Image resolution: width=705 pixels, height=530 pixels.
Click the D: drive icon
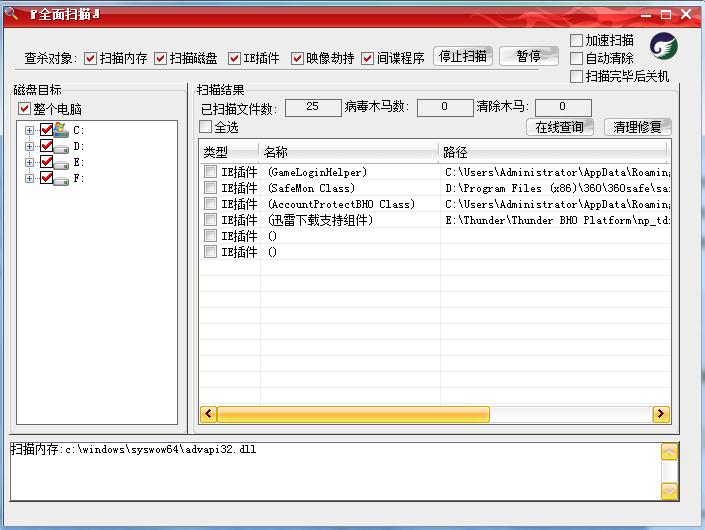(x=61, y=147)
